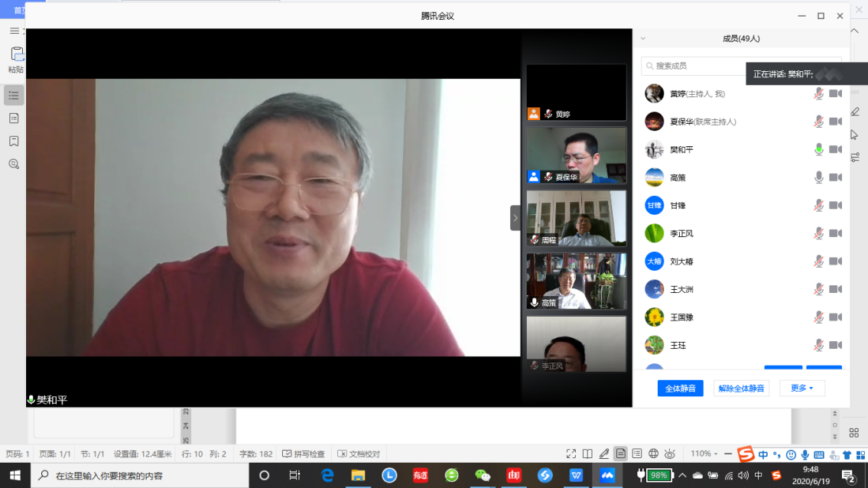Click the outline list icon in the WPS sidebar
This screenshot has height=488, width=868.
[x=14, y=96]
